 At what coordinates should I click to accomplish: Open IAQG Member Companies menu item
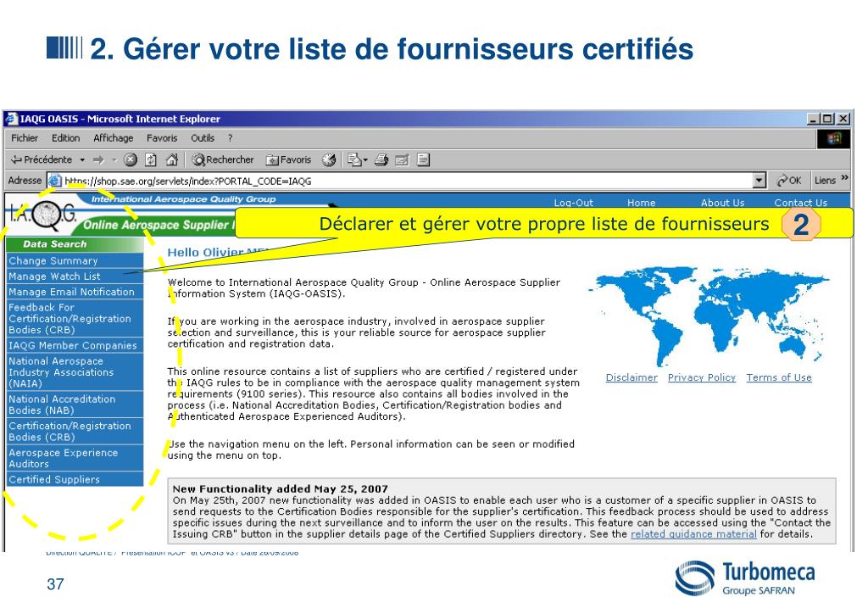(x=75, y=345)
